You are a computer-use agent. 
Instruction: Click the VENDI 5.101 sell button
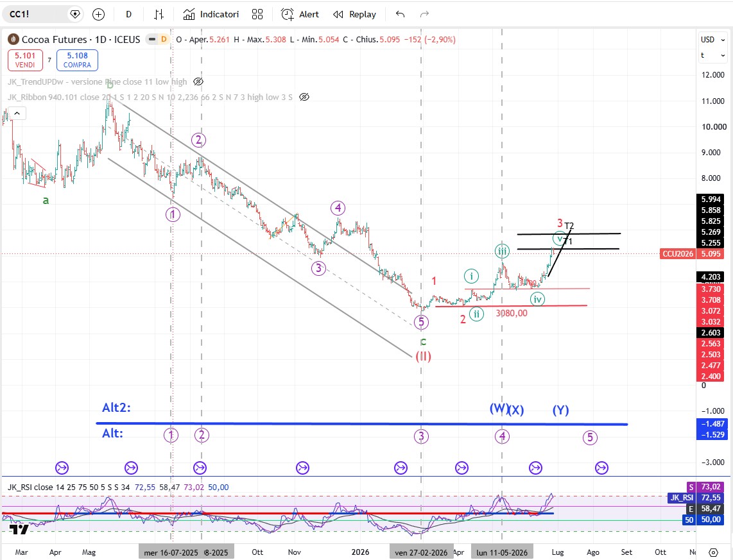pyautogui.click(x=25, y=60)
